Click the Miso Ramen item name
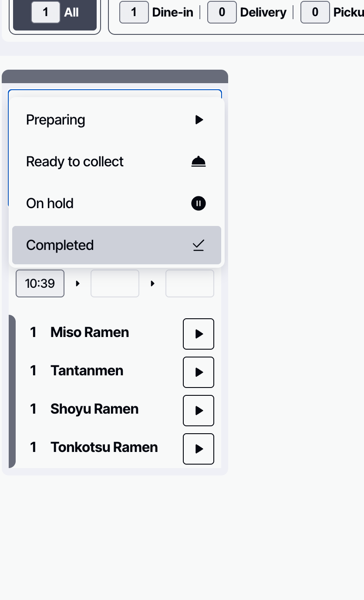 point(90,332)
